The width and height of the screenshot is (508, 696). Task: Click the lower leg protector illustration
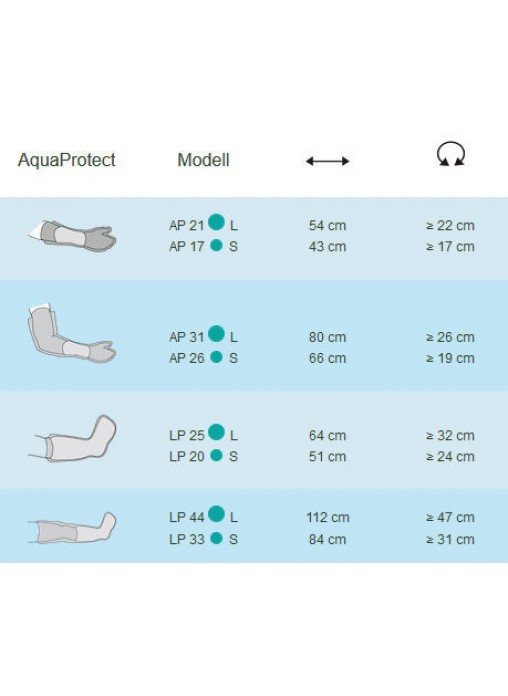pyautogui.click(x=72, y=439)
